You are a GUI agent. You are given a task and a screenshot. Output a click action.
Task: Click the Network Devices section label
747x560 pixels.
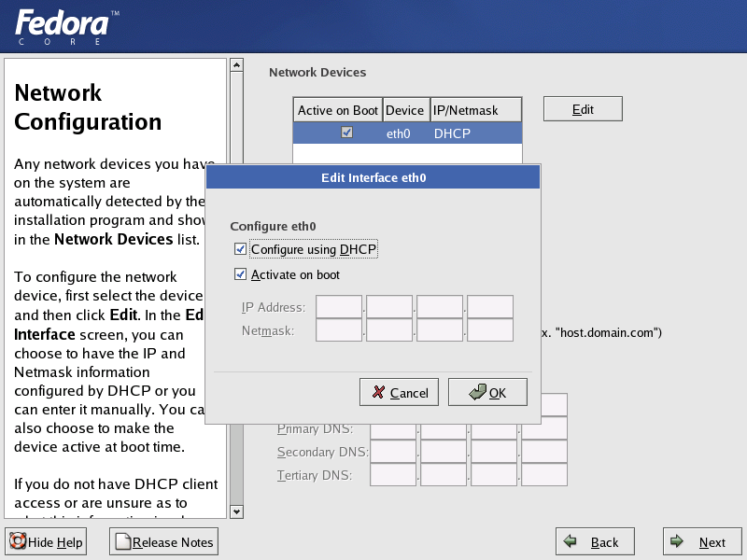317,73
